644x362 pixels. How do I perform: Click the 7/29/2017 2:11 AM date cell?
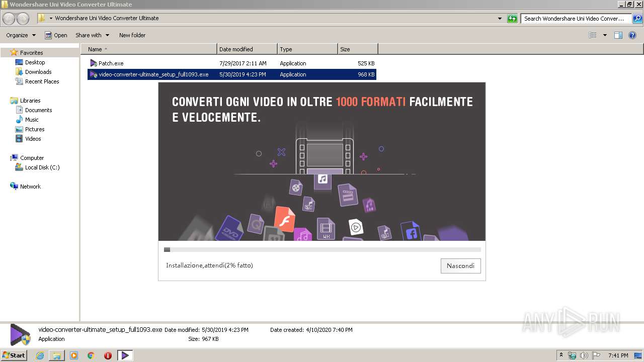(x=243, y=63)
